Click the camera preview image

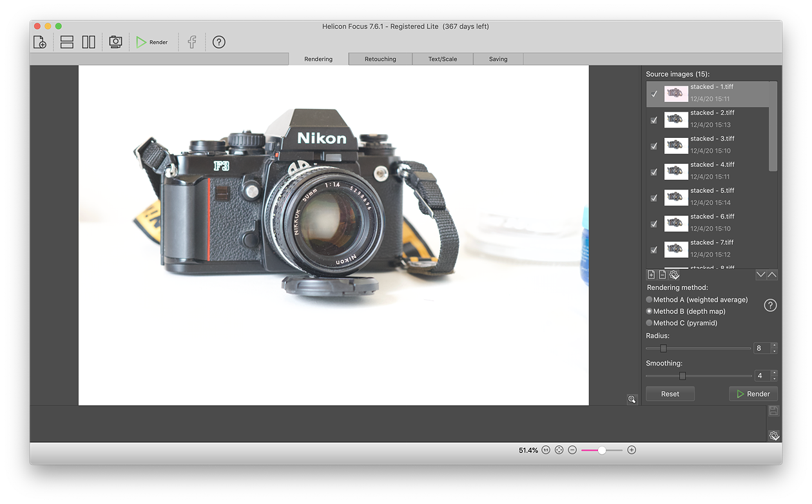(334, 235)
